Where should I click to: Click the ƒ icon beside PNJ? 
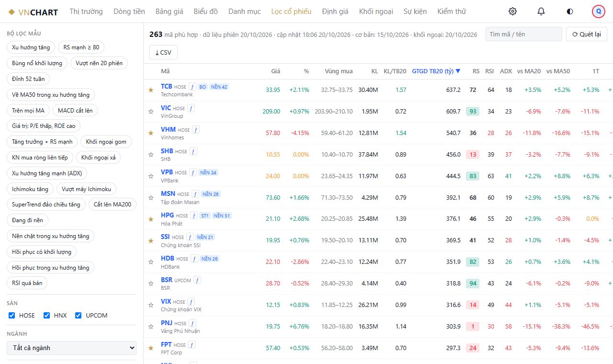click(x=193, y=323)
